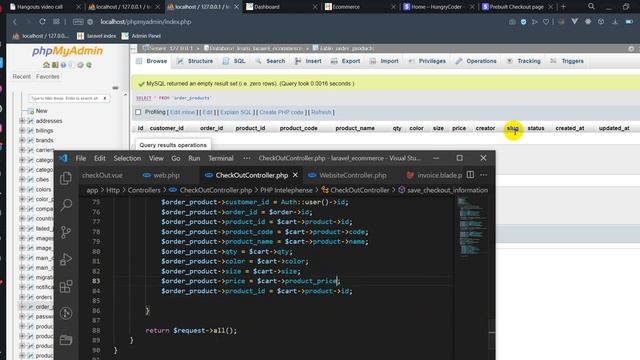Open the Import tab
The width and height of the screenshot is (640, 360).
(384, 61)
